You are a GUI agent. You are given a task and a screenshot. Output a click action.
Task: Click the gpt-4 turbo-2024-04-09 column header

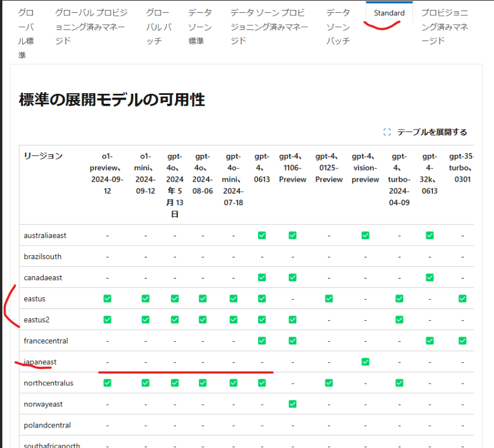(x=399, y=179)
